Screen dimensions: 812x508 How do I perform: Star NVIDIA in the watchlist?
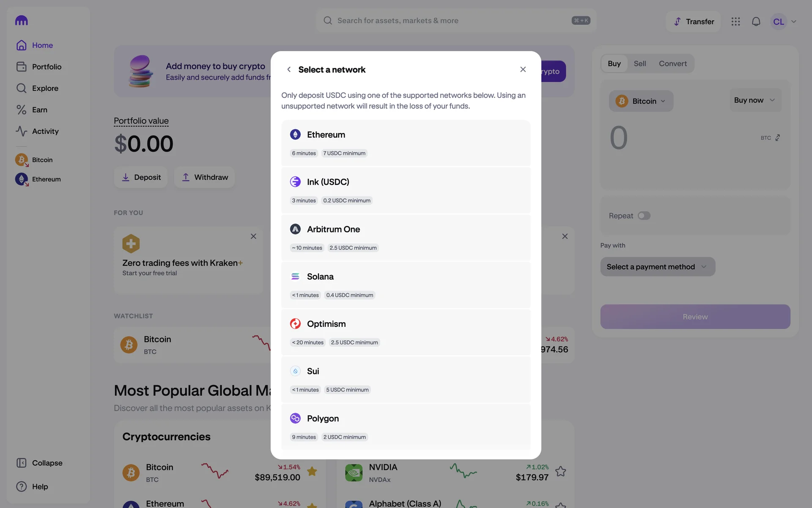(561, 471)
